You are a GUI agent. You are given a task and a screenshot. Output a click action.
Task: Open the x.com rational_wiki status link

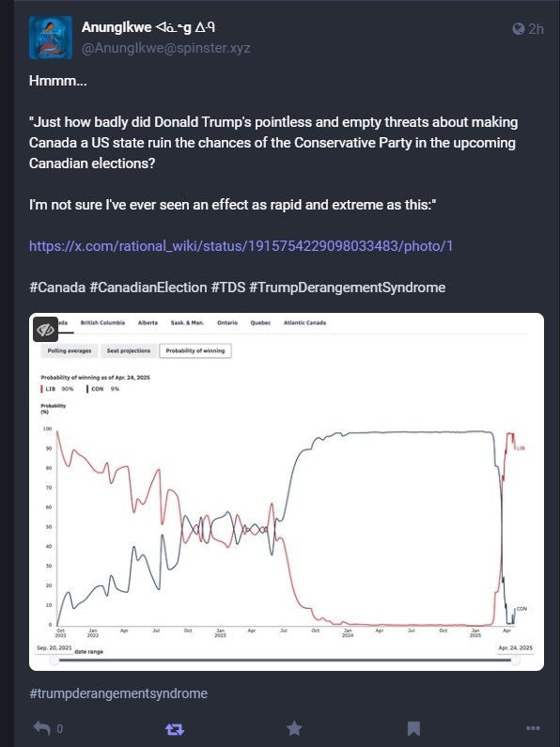(x=241, y=246)
